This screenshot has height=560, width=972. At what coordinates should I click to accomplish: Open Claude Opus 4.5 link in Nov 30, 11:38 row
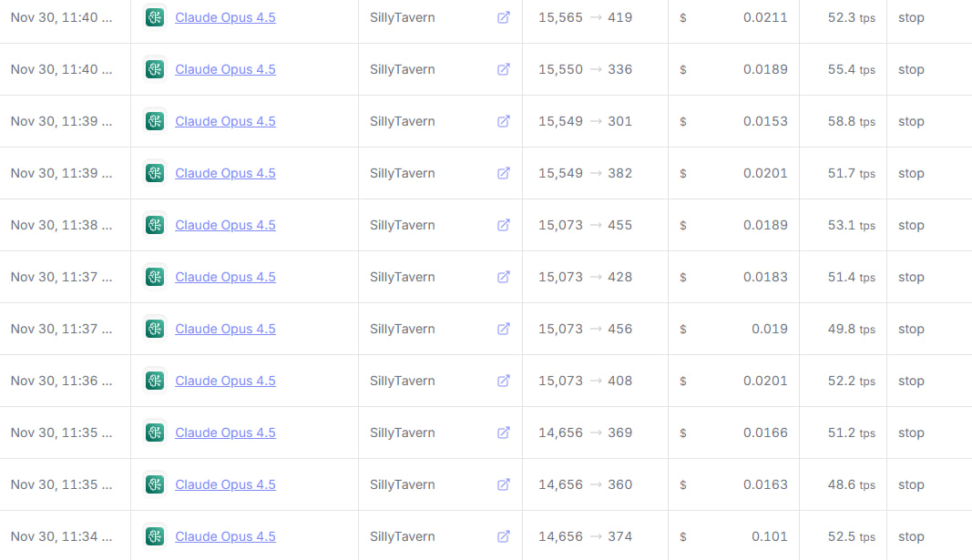click(225, 225)
